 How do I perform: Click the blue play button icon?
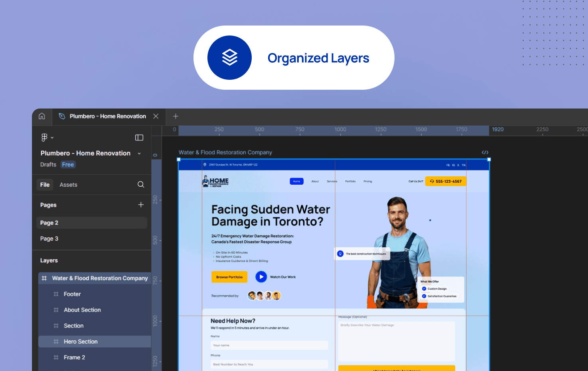click(x=261, y=277)
